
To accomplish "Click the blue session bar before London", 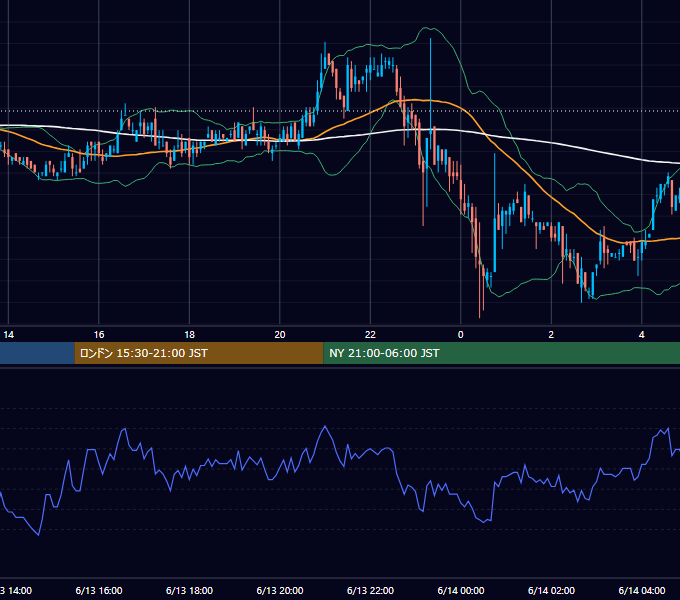I will 37,353.
